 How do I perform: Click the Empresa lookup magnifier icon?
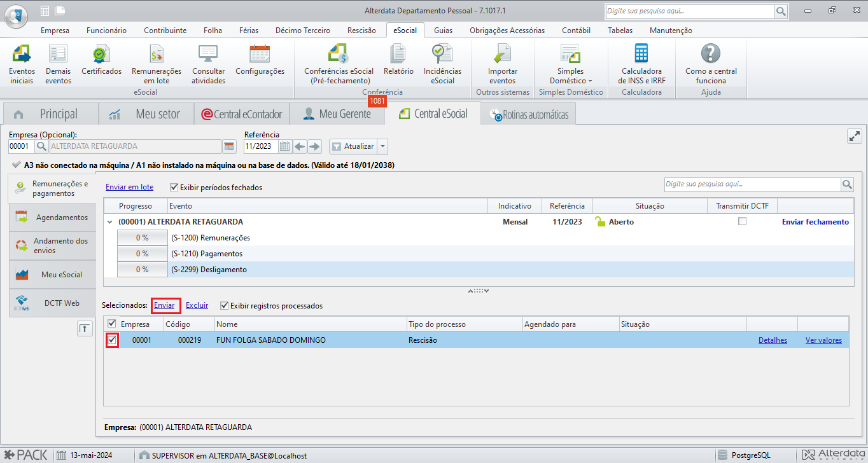pos(41,146)
